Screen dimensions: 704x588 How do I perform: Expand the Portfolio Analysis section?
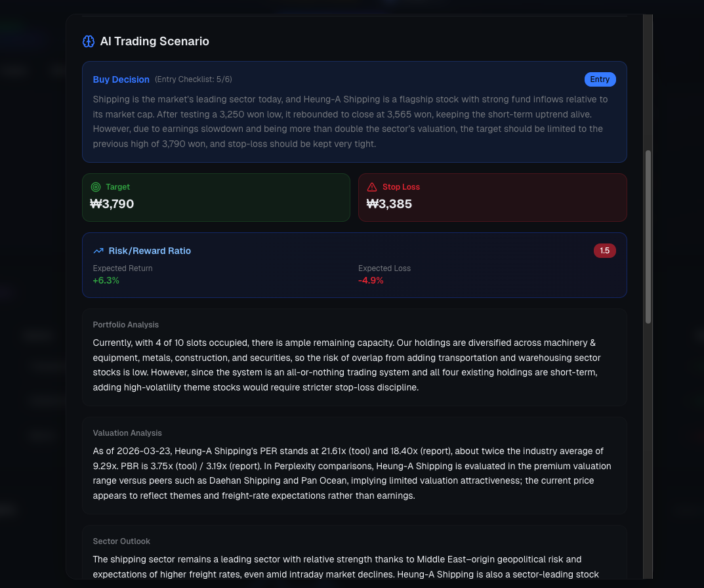click(x=125, y=325)
